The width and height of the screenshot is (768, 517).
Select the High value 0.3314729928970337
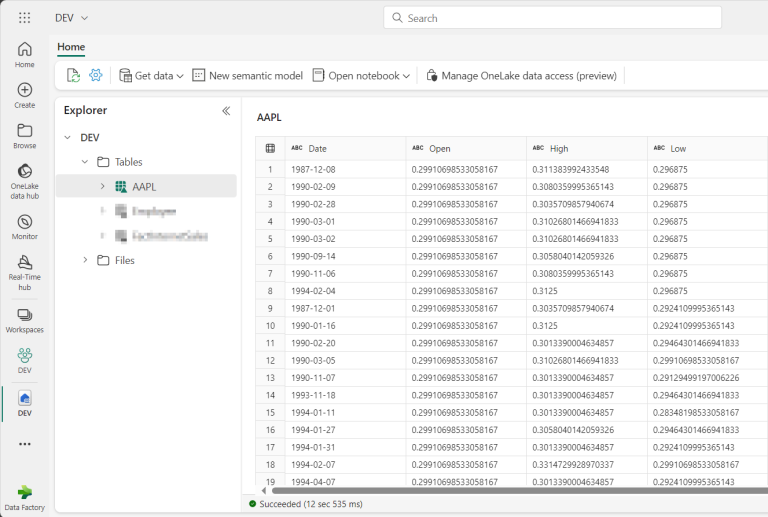(587, 465)
